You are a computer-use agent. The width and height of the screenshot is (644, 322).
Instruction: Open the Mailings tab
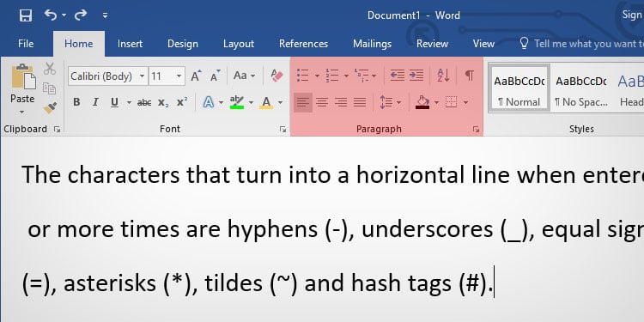point(372,44)
